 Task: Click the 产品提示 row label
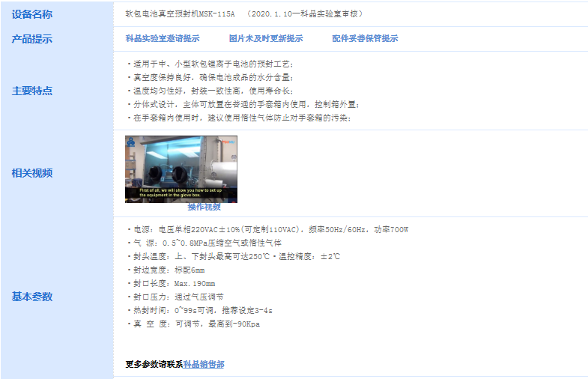click(x=32, y=39)
